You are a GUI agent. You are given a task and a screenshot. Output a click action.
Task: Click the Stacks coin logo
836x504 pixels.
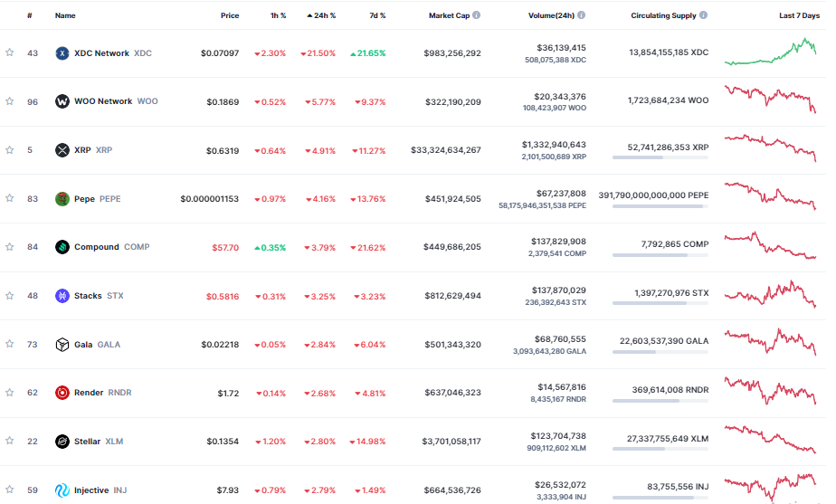coord(62,296)
